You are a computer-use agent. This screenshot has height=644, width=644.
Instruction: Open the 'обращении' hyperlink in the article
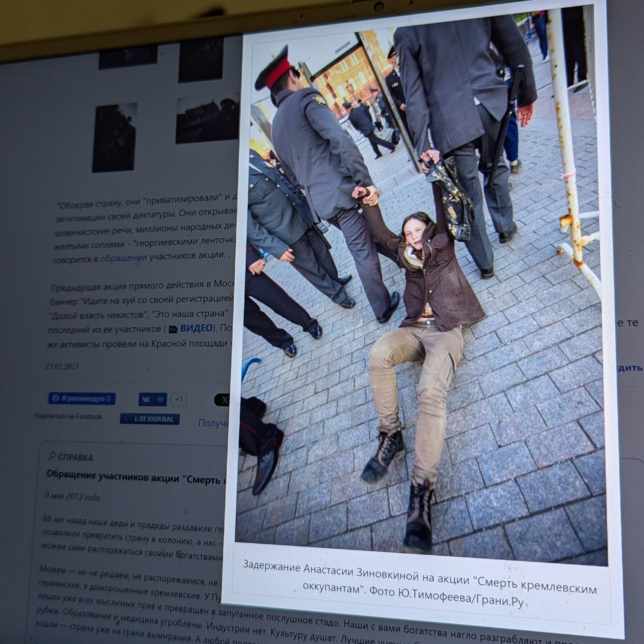pos(124,258)
